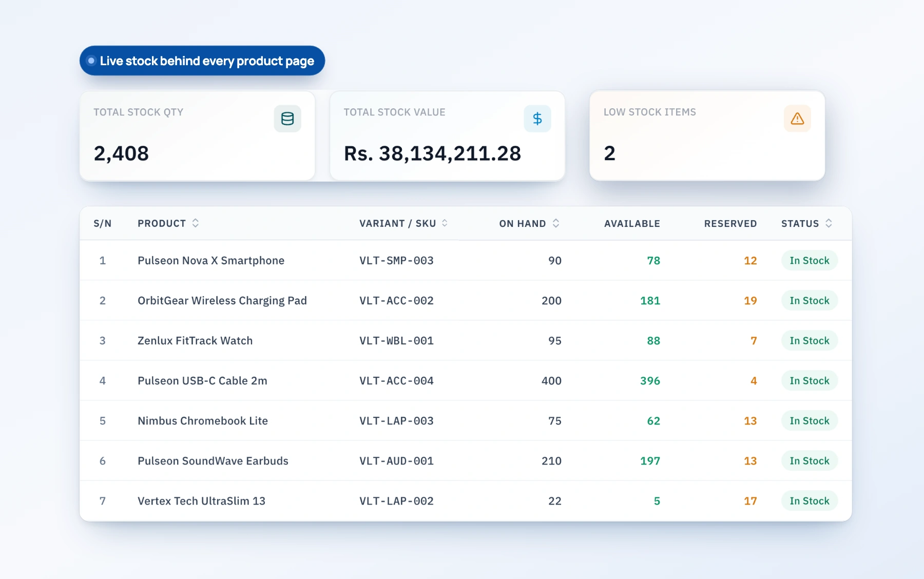Select the PRODUCT column header
The height and width of the screenshot is (579, 924).
click(162, 223)
